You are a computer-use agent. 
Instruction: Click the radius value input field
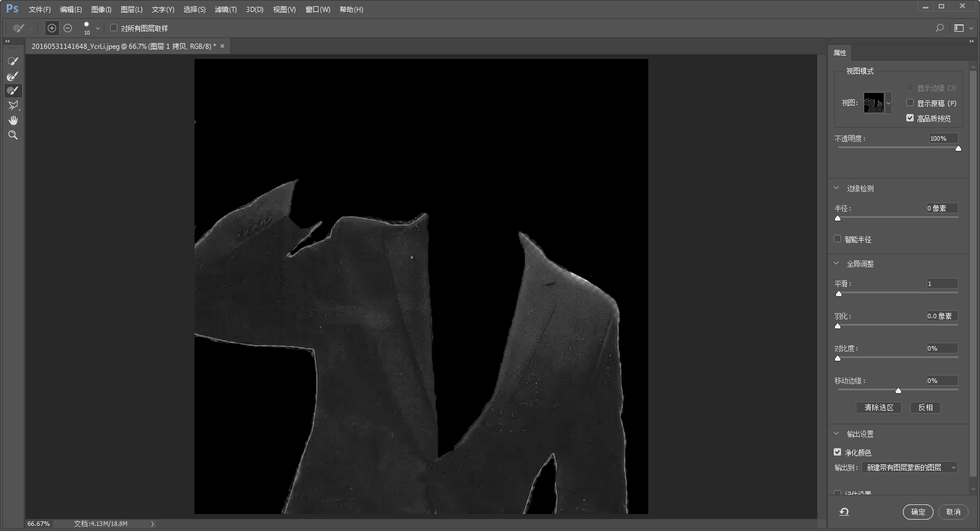[942, 208]
